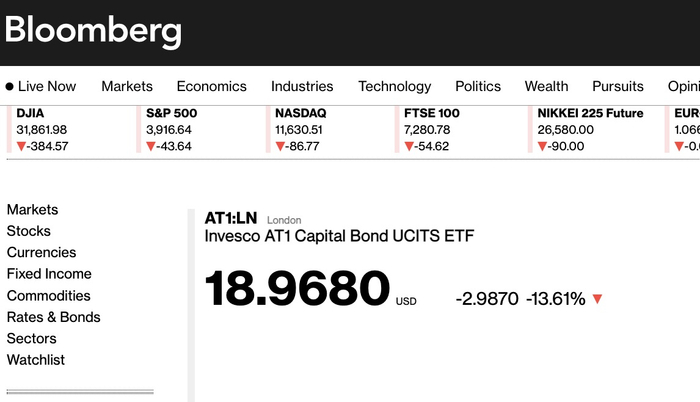Open the Pursuits section

coord(618,87)
